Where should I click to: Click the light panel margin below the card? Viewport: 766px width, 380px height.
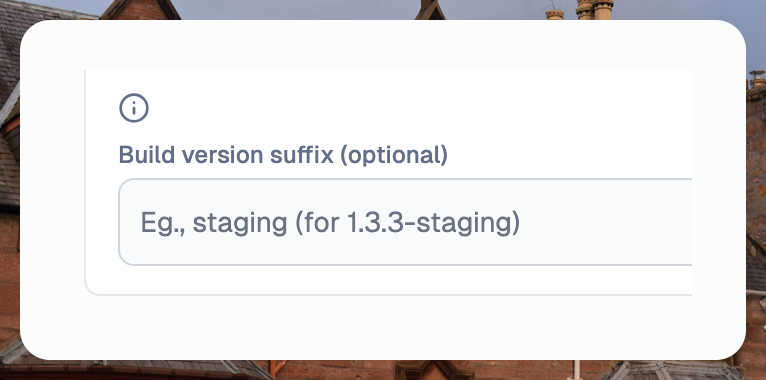point(381,326)
